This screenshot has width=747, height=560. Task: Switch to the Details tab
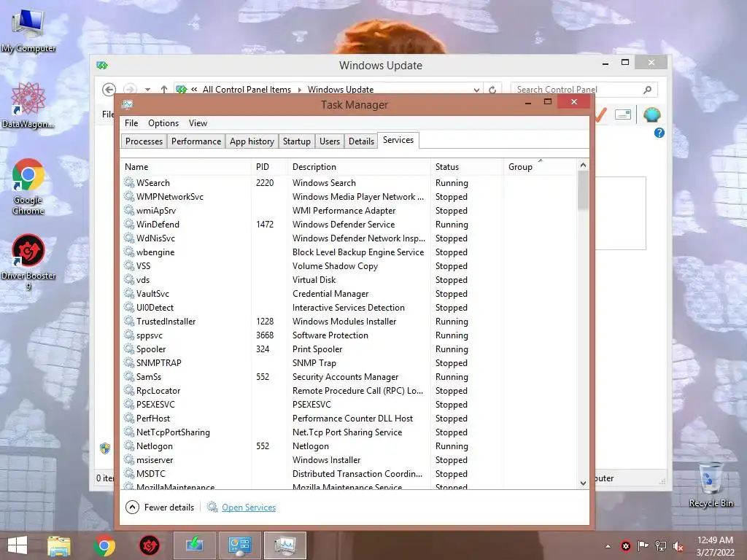[x=362, y=141]
